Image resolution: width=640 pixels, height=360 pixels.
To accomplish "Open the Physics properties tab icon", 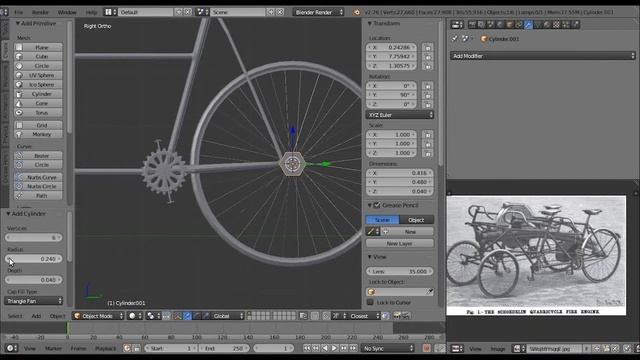I will coord(576,25).
